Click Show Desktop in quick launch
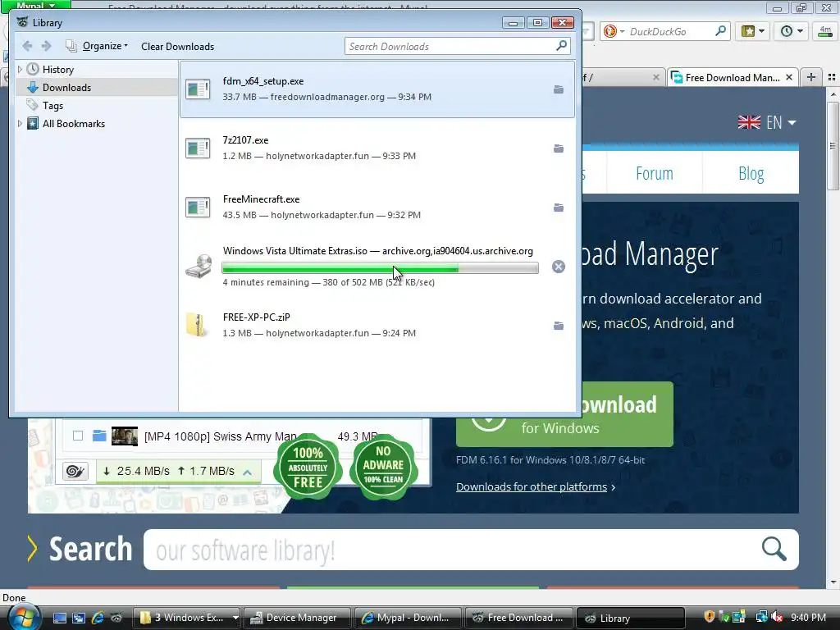Image resolution: width=840 pixels, height=630 pixels. point(59,618)
